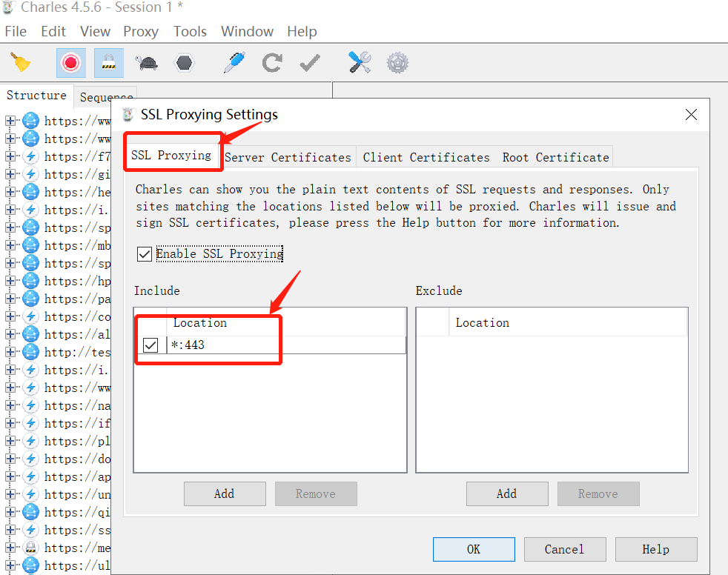Click the Cancel button
Screen dimensions: 728x575
click(565, 550)
